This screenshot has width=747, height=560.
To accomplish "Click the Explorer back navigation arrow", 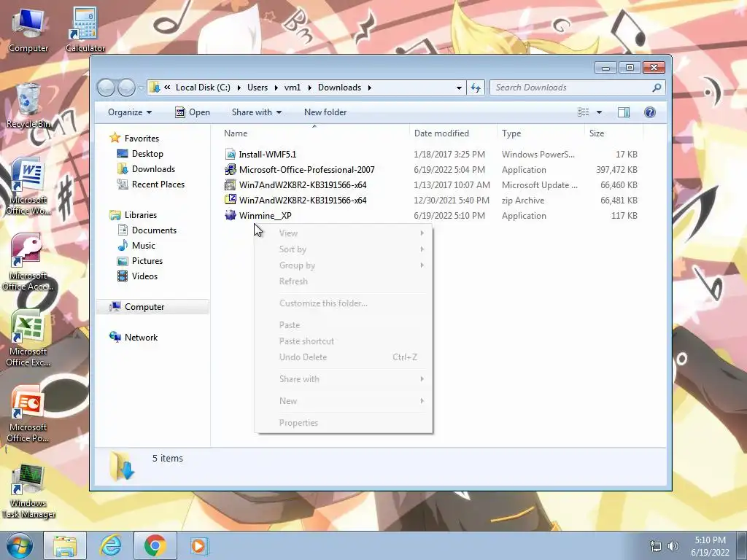I will 106,87.
